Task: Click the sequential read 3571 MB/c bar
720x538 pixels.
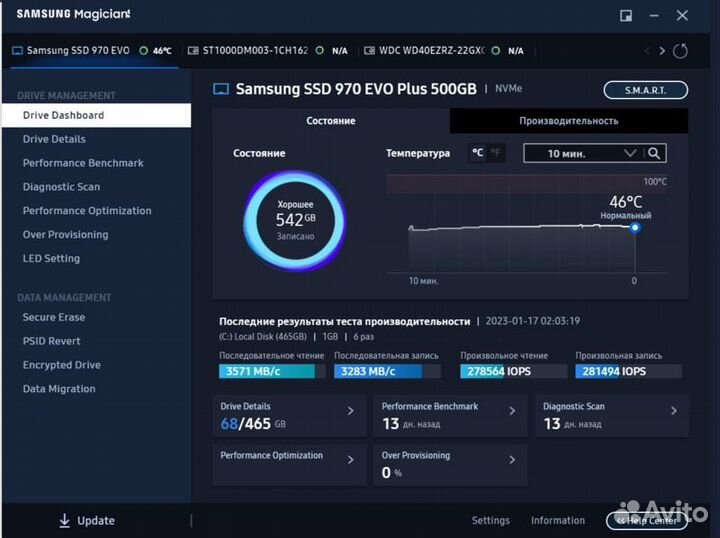Action: click(x=272, y=371)
